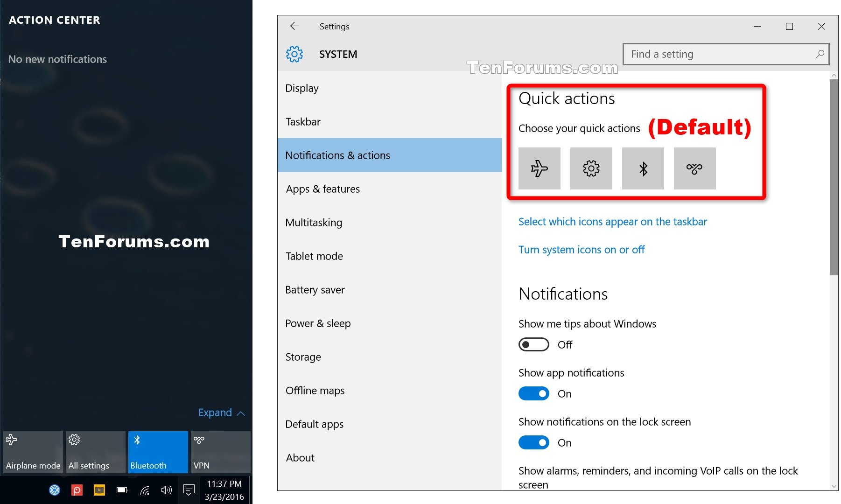Click the blue circular tray icon
841x504 pixels.
(55, 490)
